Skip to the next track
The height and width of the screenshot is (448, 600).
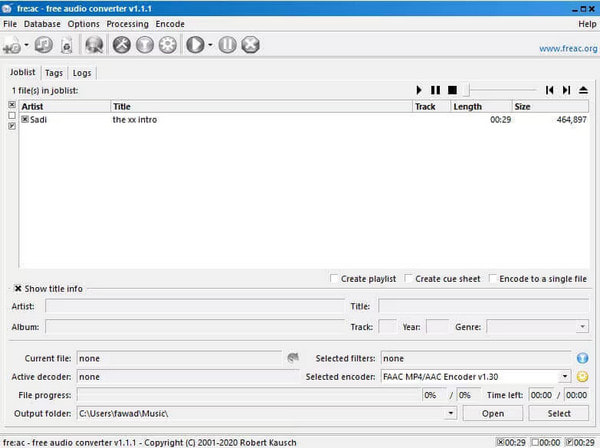[x=566, y=90]
